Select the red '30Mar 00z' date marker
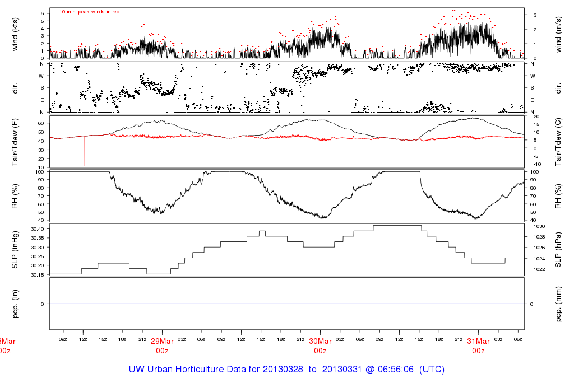The image size is (574, 392). tap(320, 346)
